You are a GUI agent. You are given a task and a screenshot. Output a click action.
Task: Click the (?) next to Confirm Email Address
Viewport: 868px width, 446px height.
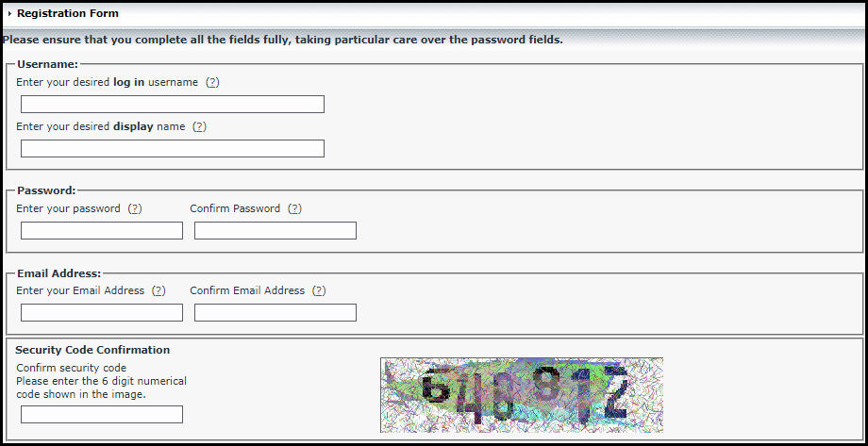coord(319,290)
